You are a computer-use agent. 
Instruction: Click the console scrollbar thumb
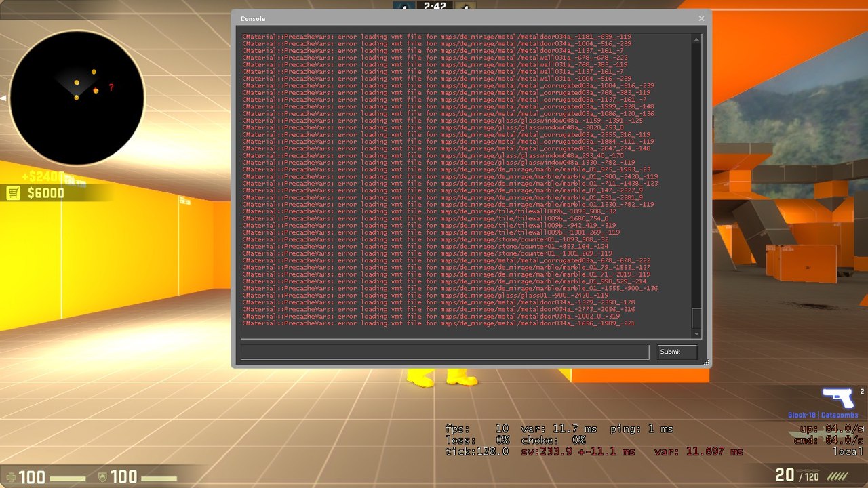[696, 318]
